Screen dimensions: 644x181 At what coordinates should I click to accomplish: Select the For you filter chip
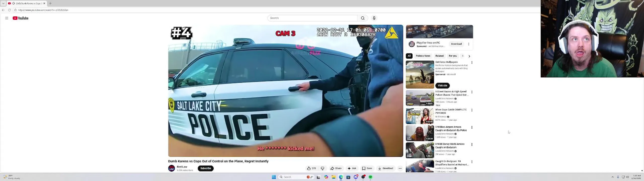click(x=453, y=56)
